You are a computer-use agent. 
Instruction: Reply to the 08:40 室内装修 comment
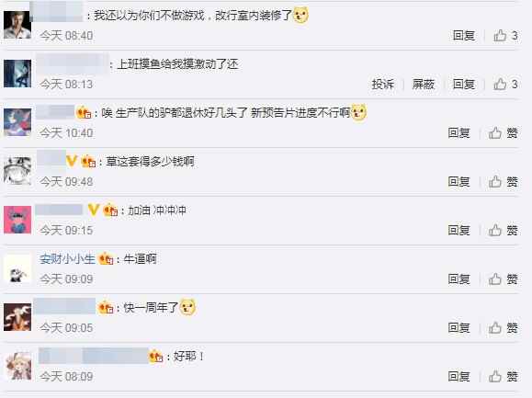(x=463, y=35)
